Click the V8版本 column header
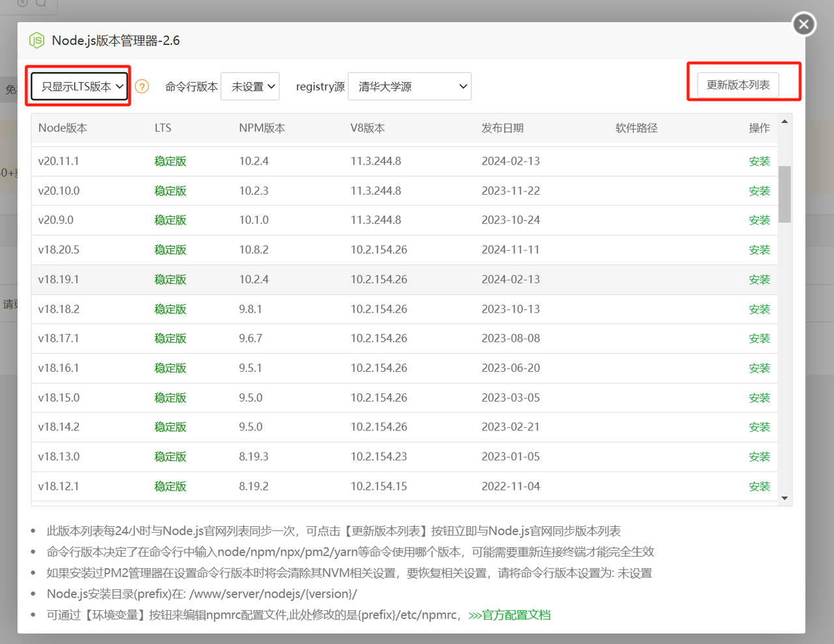Image resolution: width=834 pixels, height=644 pixels. (367, 128)
